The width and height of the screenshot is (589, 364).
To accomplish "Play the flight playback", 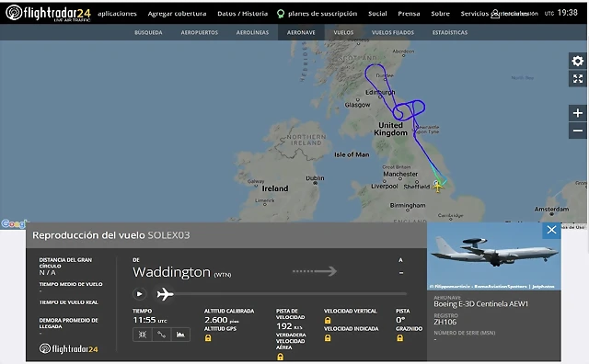I will 139,294.
